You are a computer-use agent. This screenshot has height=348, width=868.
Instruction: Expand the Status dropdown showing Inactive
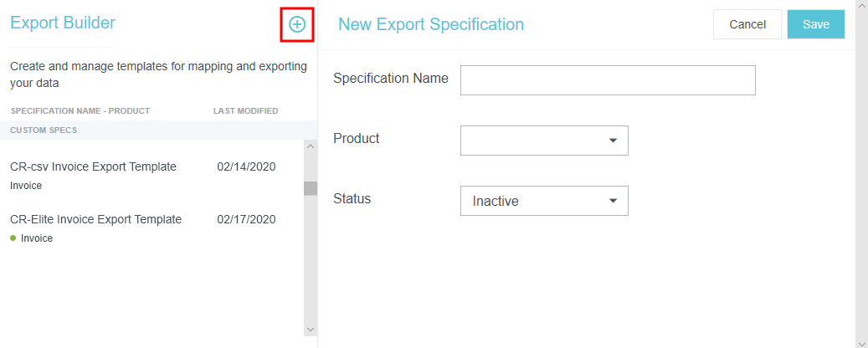click(x=544, y=201)
